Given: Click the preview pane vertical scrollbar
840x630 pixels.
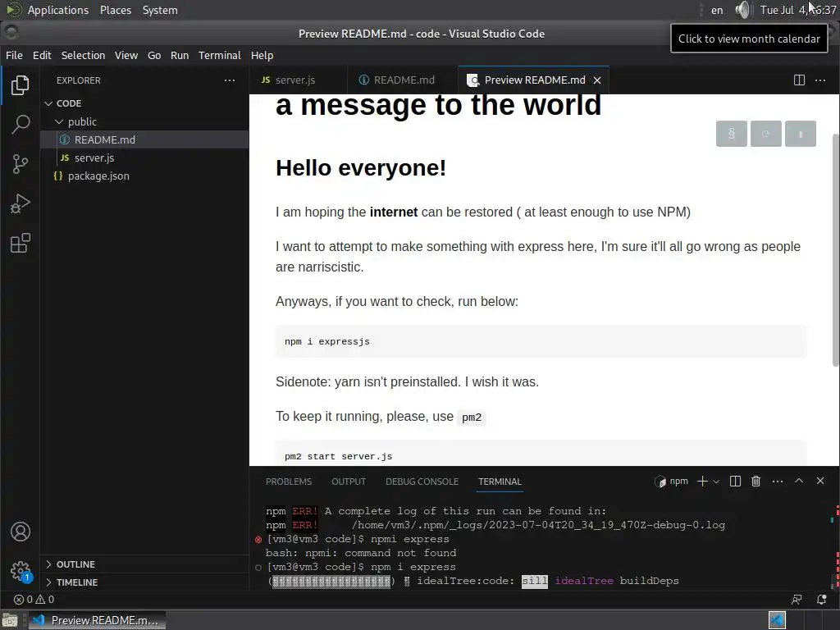Looking at the screenshot, I should pyautogui.click(x=836, y=249).
